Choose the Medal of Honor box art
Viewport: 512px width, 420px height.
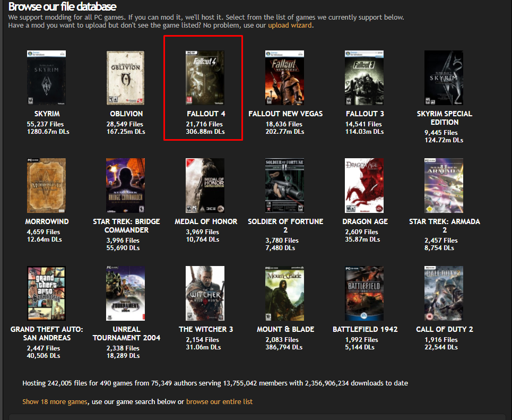coord(205,186)
